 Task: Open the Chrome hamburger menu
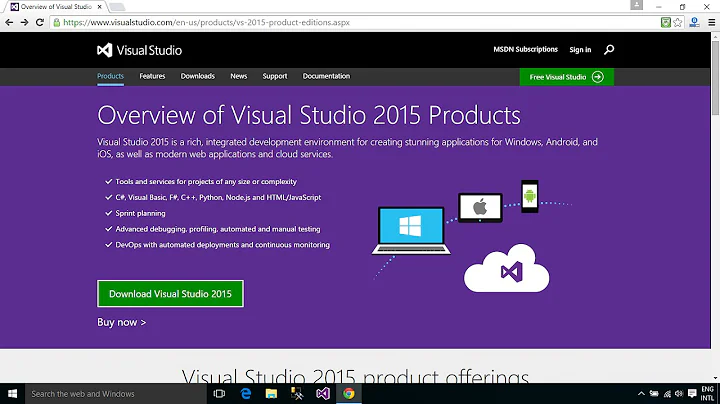pyautogui.click(x=711, y=22)
